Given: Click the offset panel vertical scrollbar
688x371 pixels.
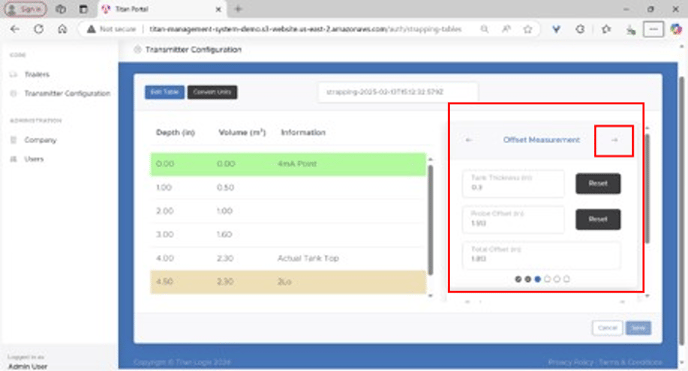Looking at the screenshot, I should 648,189.
